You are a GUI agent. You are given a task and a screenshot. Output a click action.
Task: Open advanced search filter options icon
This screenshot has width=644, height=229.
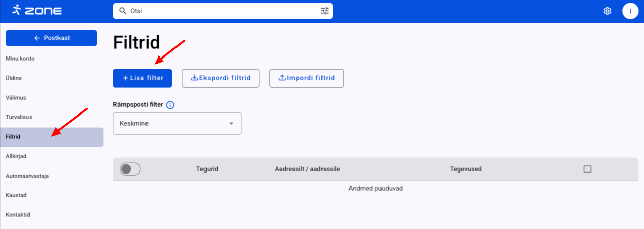(325, 11)
